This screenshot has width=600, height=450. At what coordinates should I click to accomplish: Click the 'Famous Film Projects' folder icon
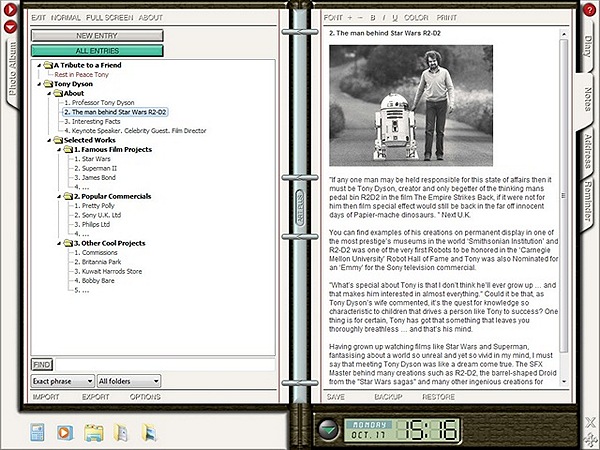point(68,149)
